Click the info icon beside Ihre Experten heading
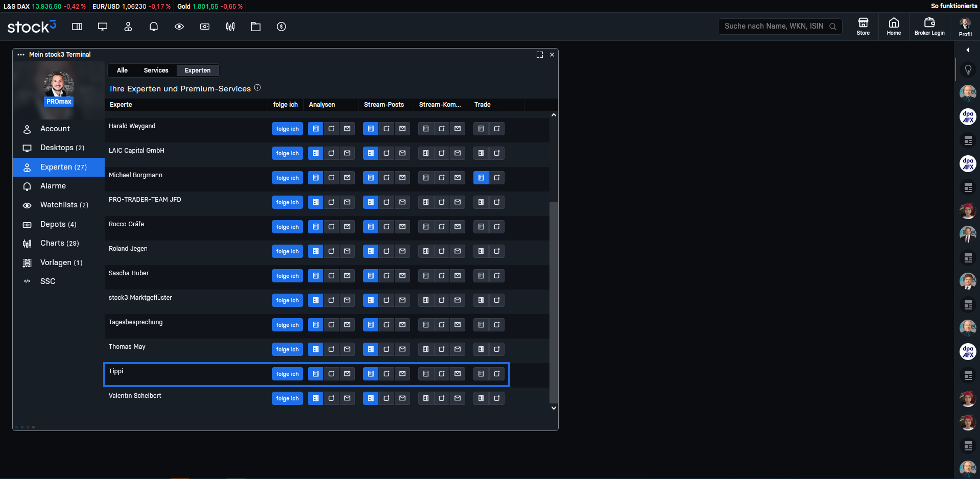 [257, 88]
